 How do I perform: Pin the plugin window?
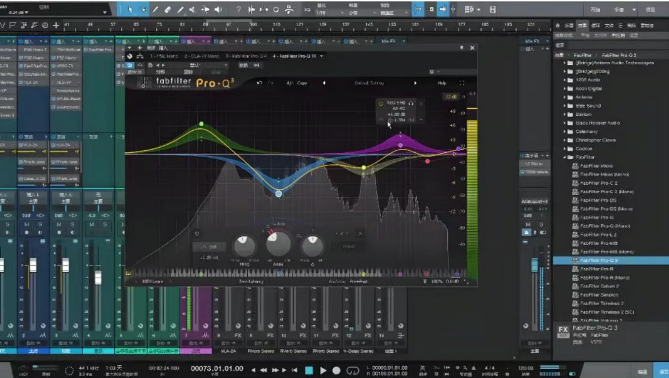[461, 48]
